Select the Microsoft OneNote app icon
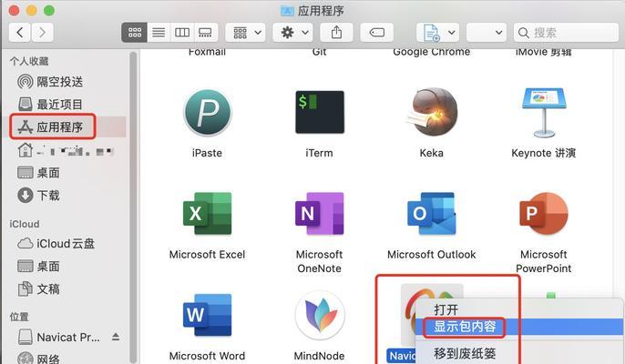Screen dimensions: 625x364 320,214
